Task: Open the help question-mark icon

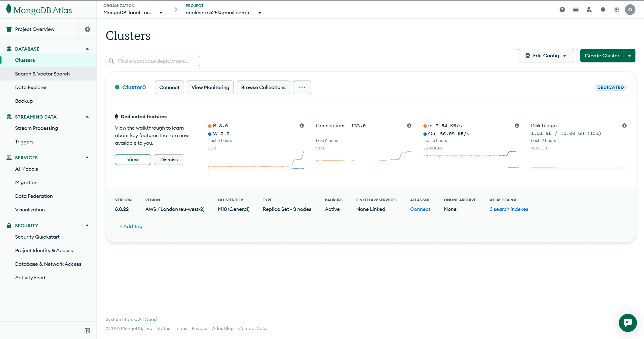Action: (562, 10)
